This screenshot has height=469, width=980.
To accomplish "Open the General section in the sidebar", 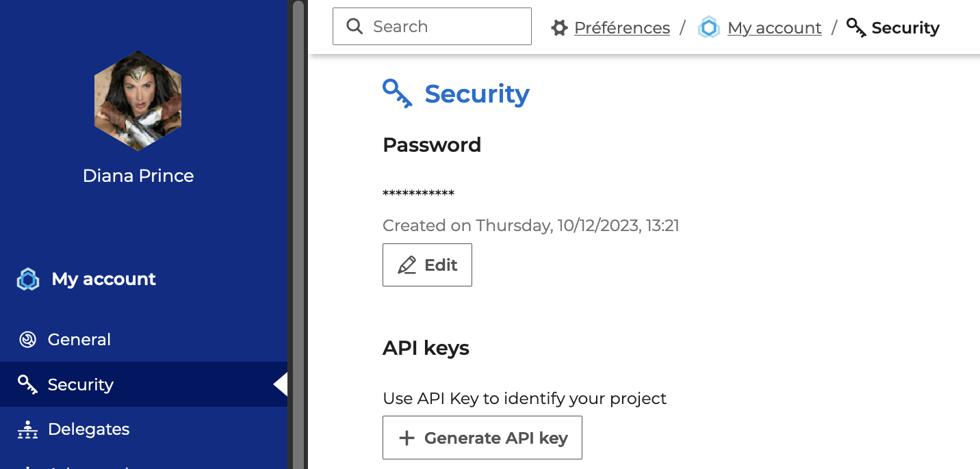I will pos(79,340).
